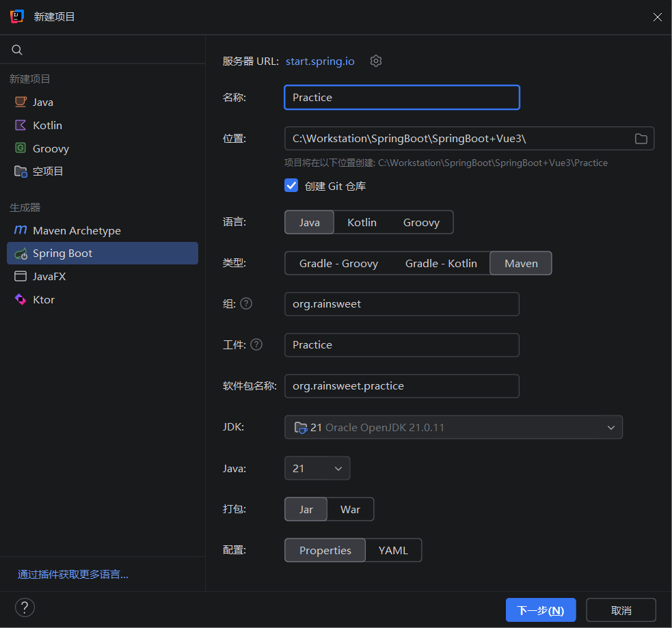
Task: Click the IntelliJ IDEA logo icon
Action: [16, 16]
